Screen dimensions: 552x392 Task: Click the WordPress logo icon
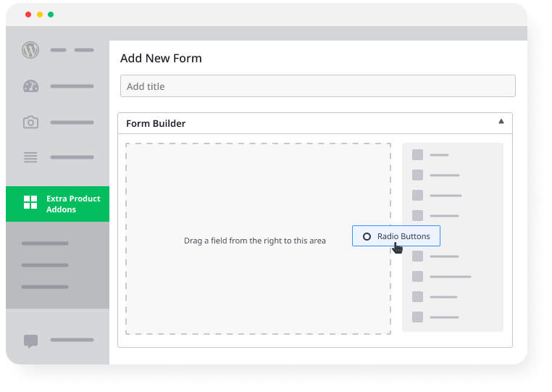[x=30, y=50]
